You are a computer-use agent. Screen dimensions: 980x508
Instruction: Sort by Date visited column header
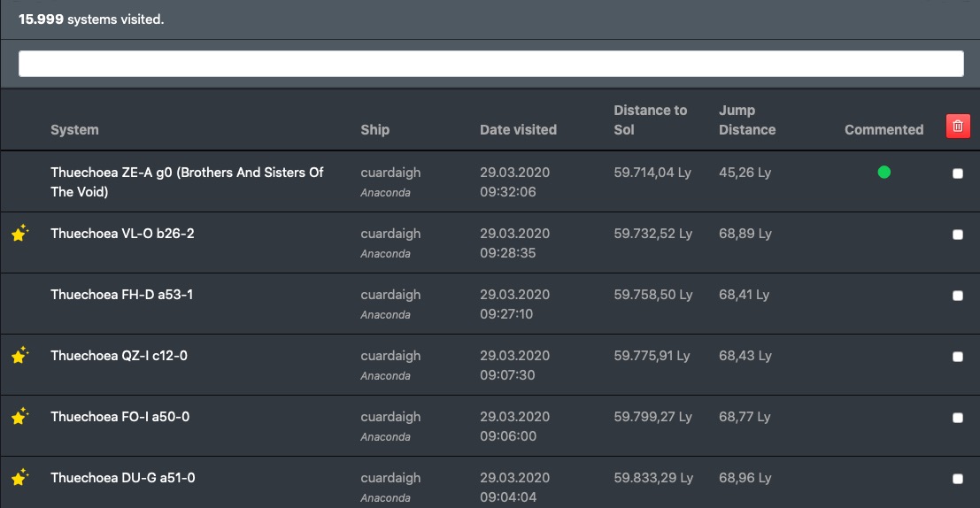click(x=518, y=130)
